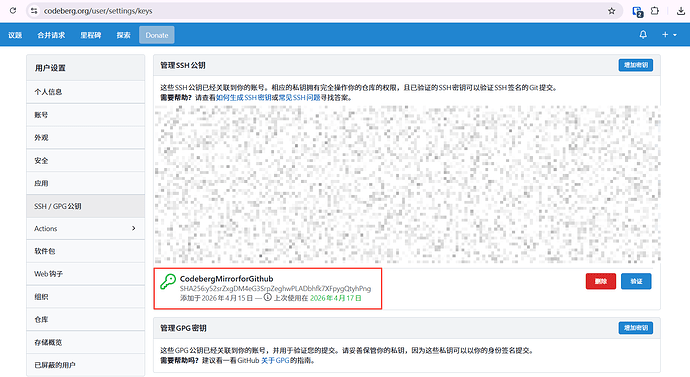This screenshot has height=377, width=690.
Task: Open the browser extensions puzzle icon
Action: pyautogui.click(x=655, y=11)
